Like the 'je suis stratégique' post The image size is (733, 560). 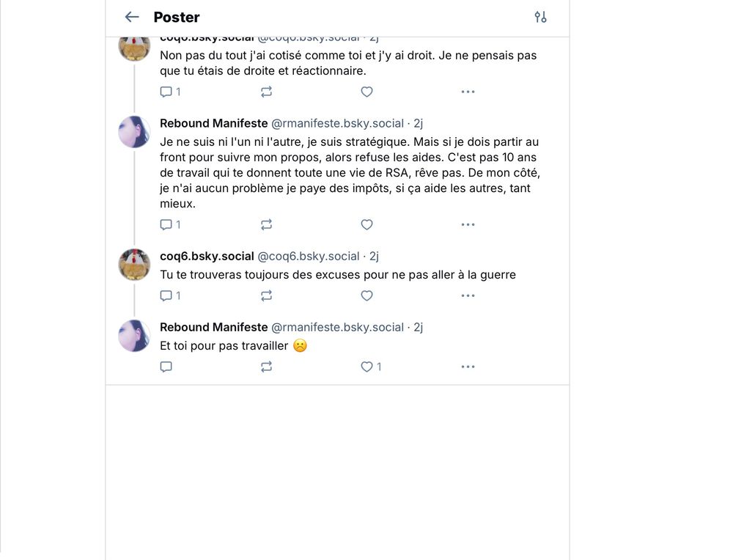pyautogui.click(x=366, y=224)
